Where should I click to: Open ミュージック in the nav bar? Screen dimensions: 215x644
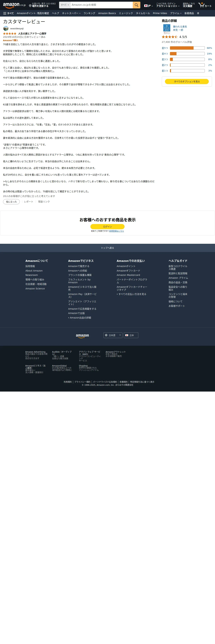[126, 13]
